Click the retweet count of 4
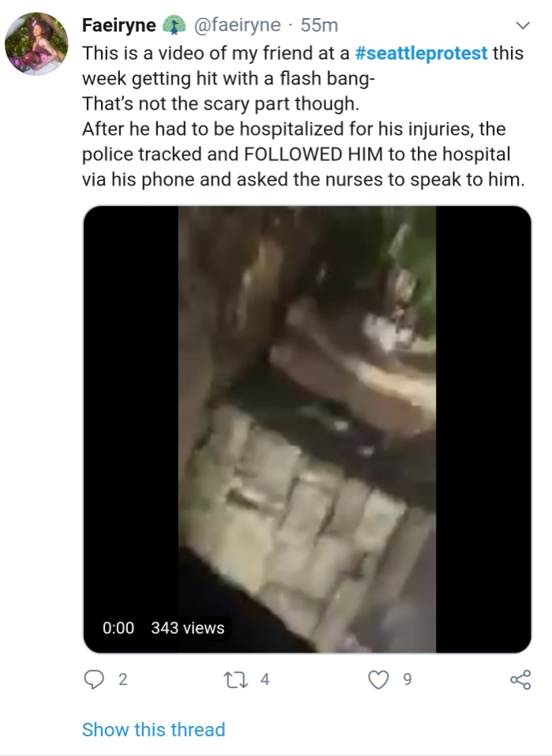Image resolution: width=552 pixels, height=756 pixels. coord(265,679)
